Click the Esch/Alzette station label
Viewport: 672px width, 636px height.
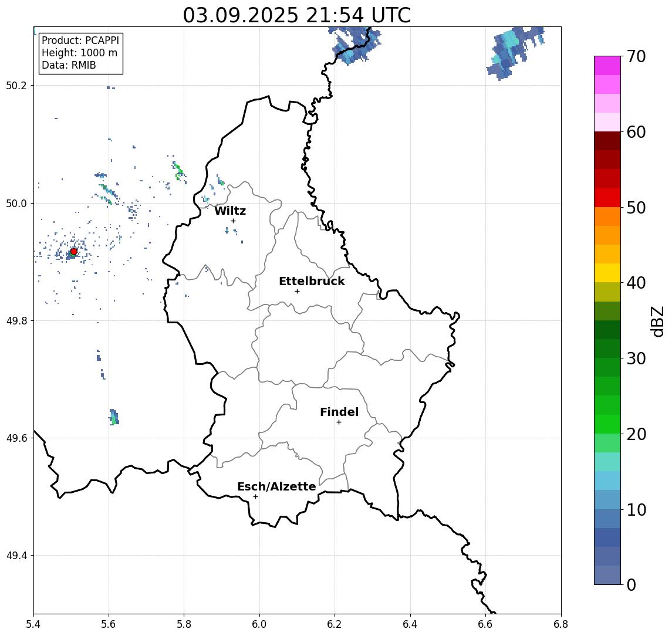click(276, 486)
